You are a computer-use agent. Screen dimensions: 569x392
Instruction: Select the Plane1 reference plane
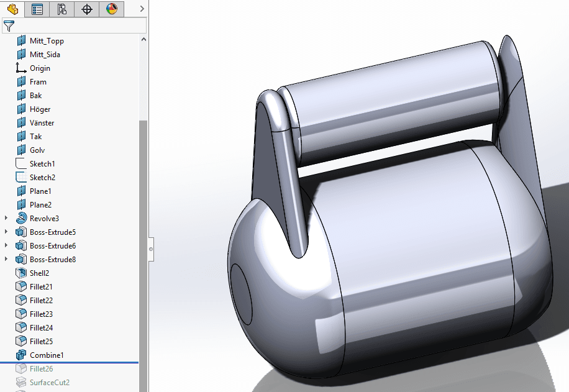40,191
